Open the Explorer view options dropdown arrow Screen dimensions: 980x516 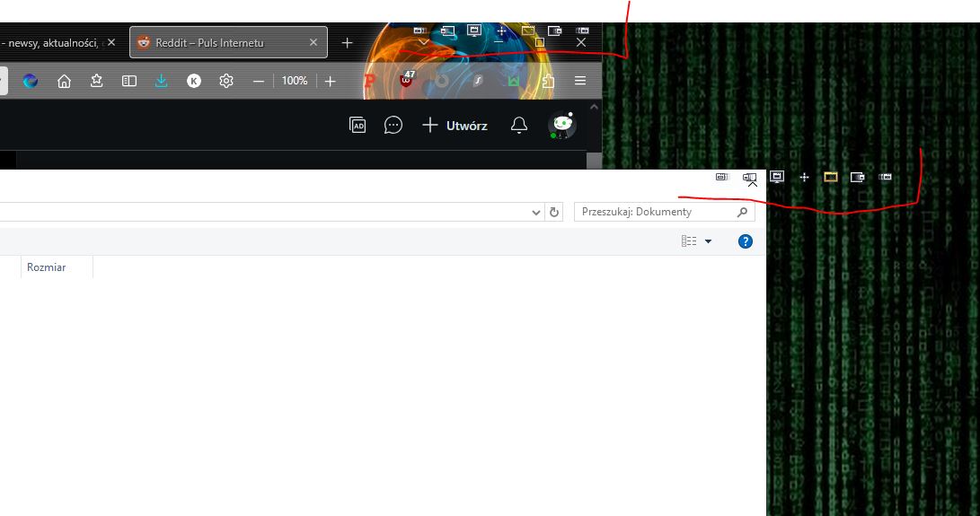(708, 241)
